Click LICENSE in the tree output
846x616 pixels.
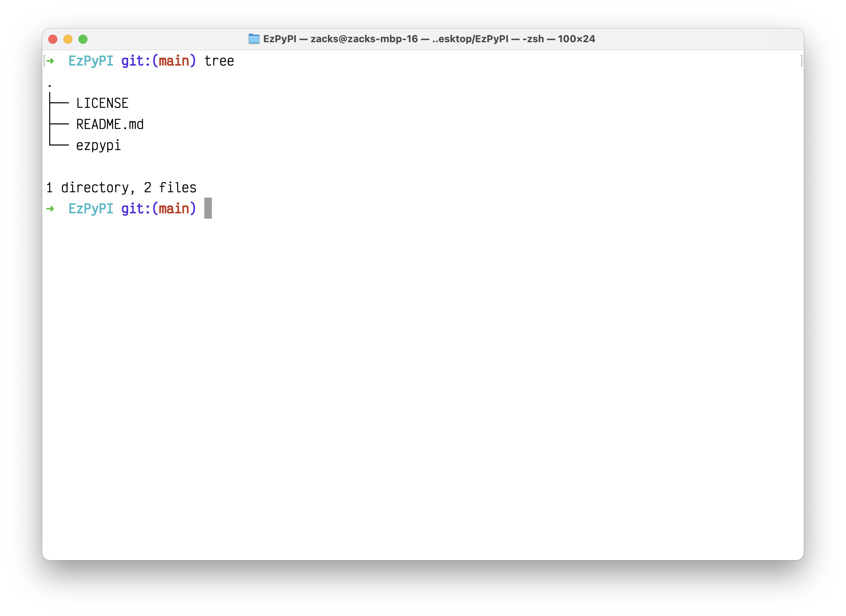[102, 103]
